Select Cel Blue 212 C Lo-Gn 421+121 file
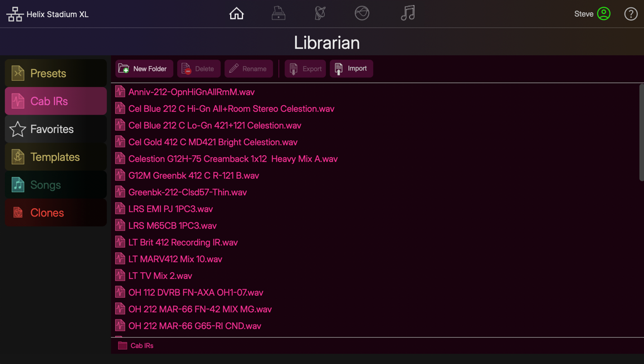 [x=215, y=126]
